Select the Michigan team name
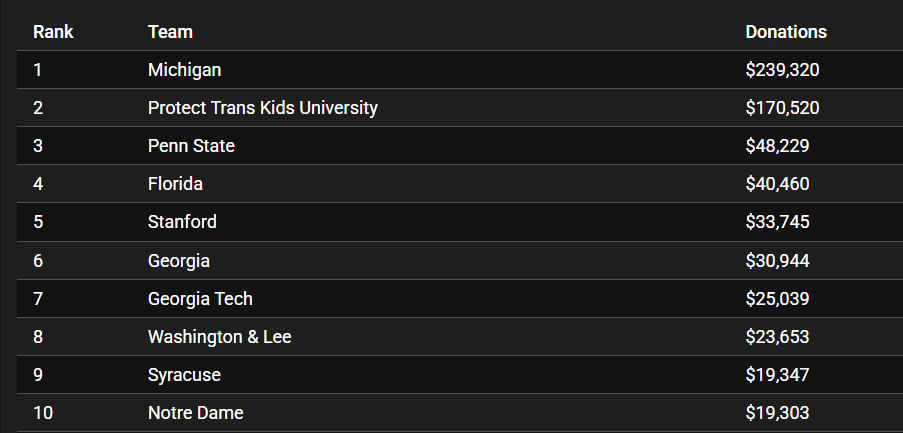 [184, 70]
